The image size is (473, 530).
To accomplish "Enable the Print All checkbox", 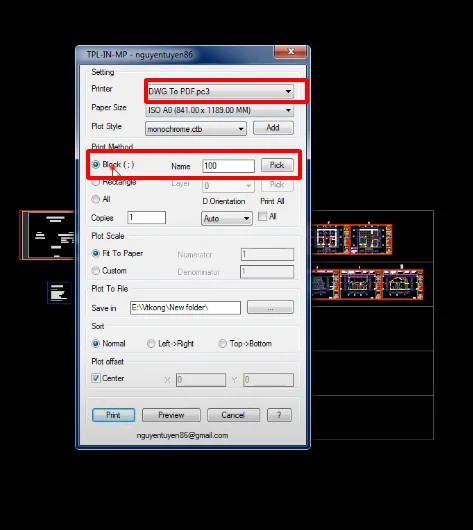I will tap(262, 216).
